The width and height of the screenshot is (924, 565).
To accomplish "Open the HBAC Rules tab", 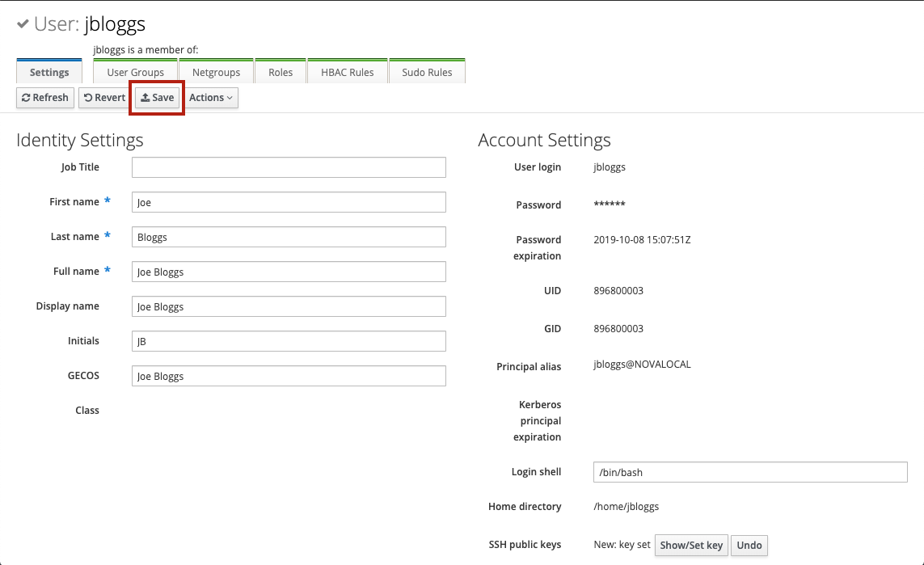I will [x=348, y=71].
